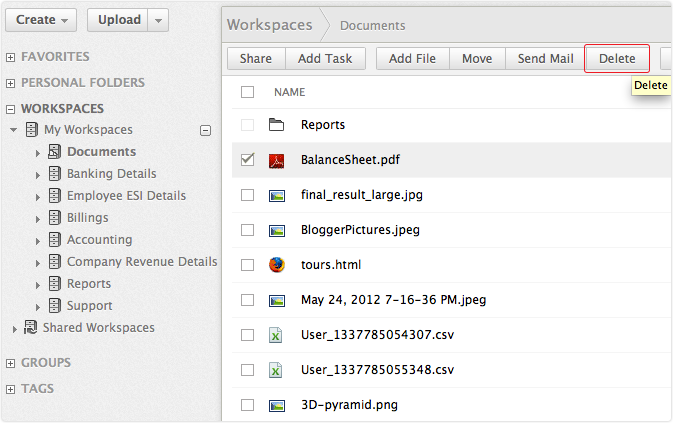
Task: Collapse the WORKSPACES section
Action: (11, 109)
